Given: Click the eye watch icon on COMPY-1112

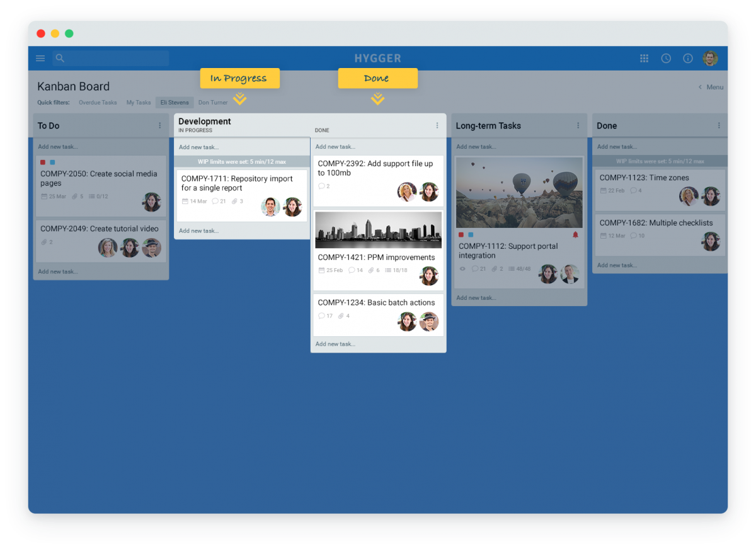Looking at the screenshot, I should click(x=462, y=269).
